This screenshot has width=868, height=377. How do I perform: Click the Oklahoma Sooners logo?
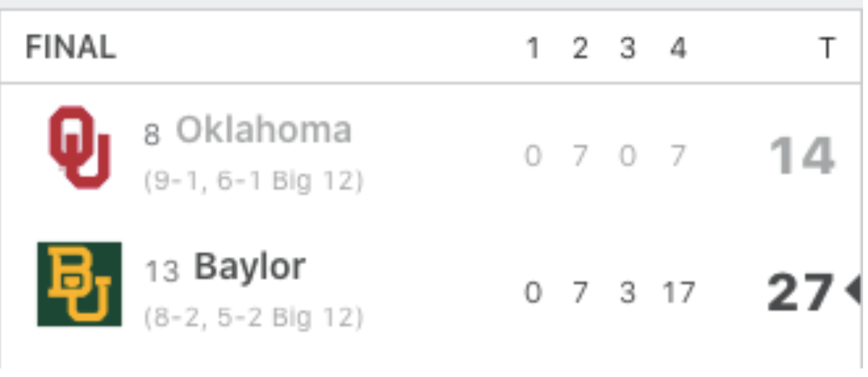[x=80, y=147]
